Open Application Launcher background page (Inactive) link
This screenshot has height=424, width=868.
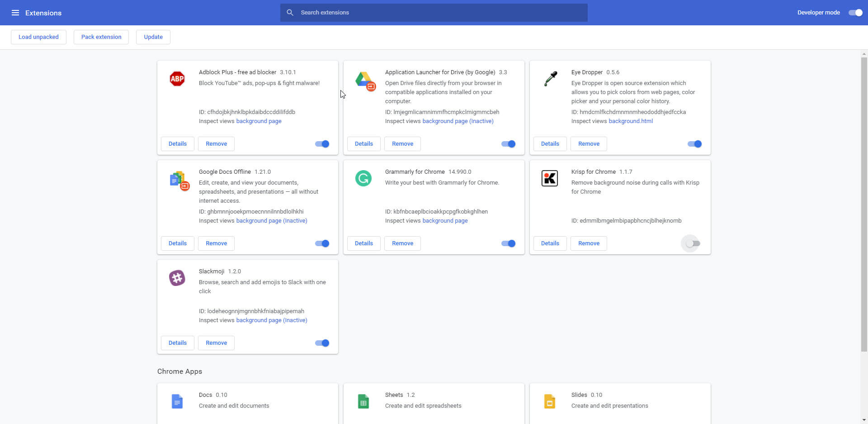[x=458, y=121]
